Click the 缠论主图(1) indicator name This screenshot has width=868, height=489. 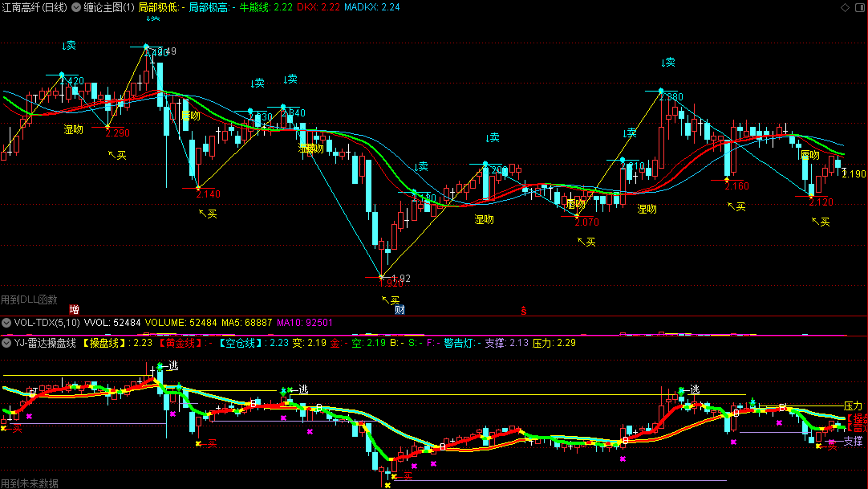[x=109, y=7]
